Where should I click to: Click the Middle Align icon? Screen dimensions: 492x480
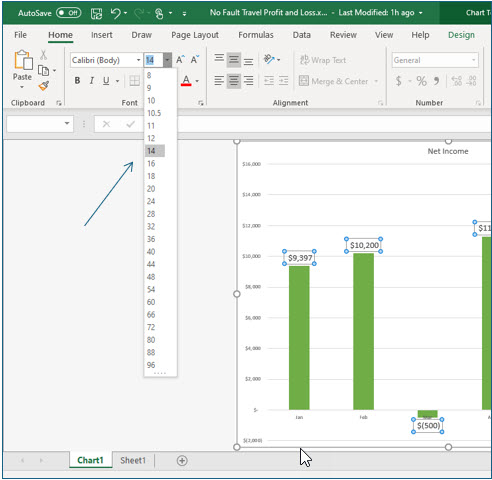pyautogui.click(x=234, y=60)
